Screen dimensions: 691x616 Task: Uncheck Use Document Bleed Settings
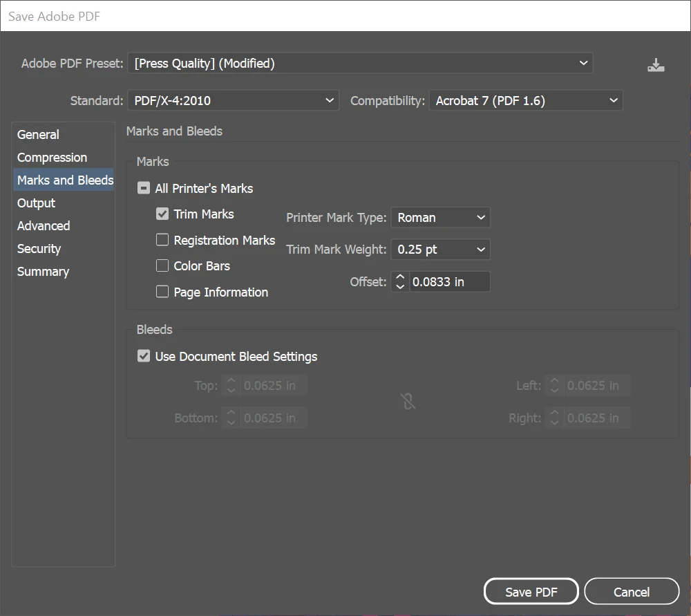point(143,356)
